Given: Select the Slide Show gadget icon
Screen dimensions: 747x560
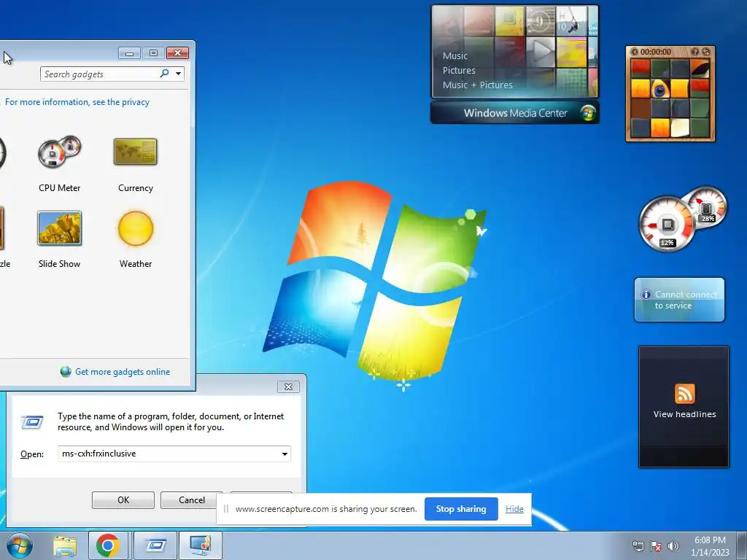Looking at the screenshot, I should [x=60, y=228].
